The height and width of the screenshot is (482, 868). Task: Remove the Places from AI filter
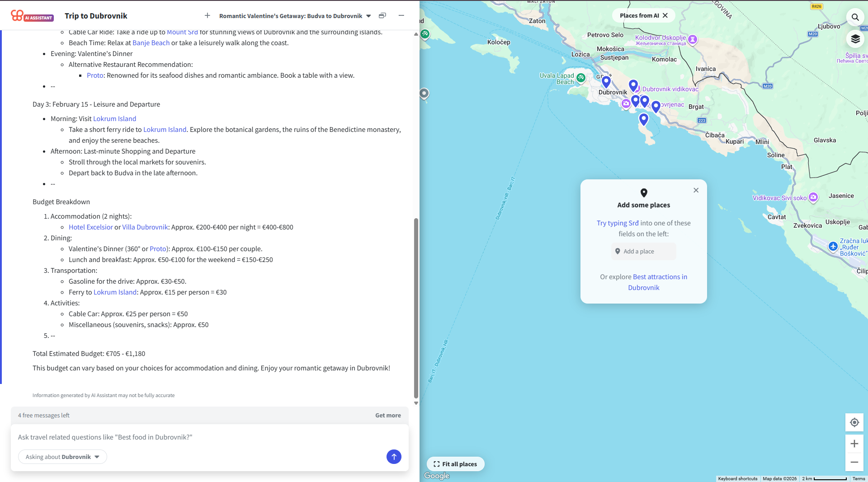click(x=665, y=15)
